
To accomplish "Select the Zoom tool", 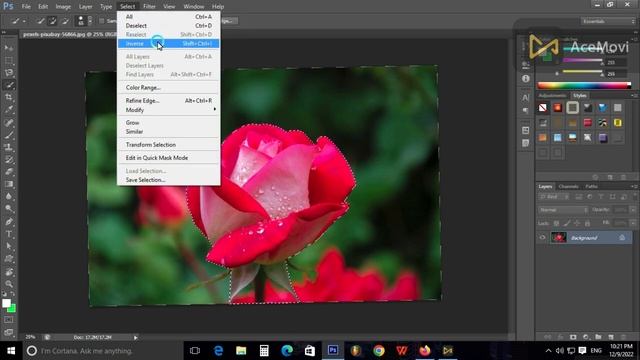I will click(9, 284).
